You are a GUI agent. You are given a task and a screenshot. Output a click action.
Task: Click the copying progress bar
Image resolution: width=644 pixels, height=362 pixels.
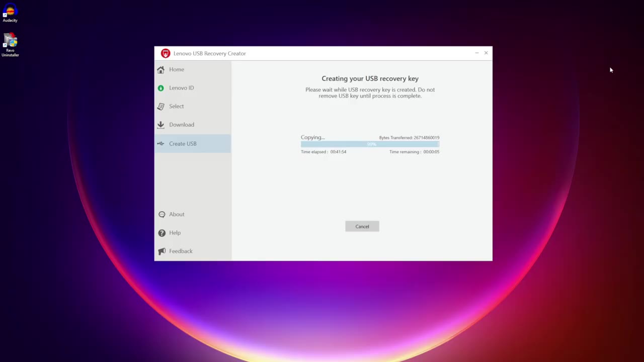pos(370,144)
